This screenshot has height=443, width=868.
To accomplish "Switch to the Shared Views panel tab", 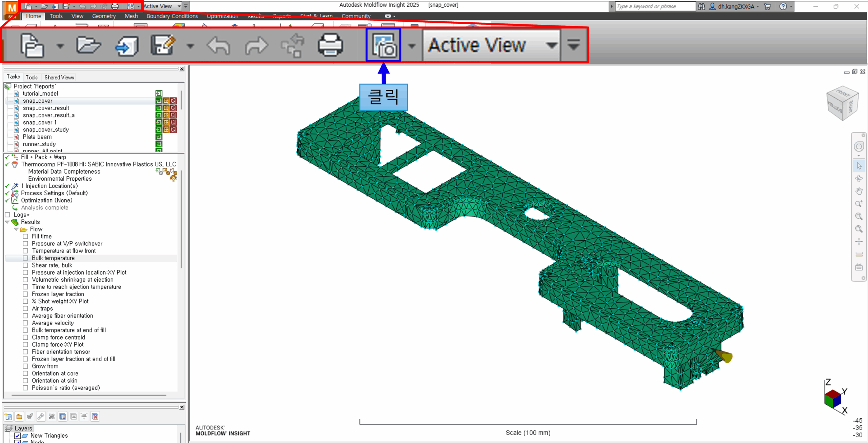I will coord(59,78).
